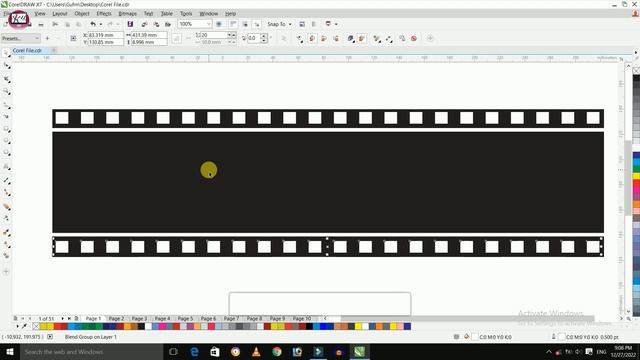Viewport: 640px width, 360px height.
Task: Open the Tools menu
Action: click(x=186, y=13)
